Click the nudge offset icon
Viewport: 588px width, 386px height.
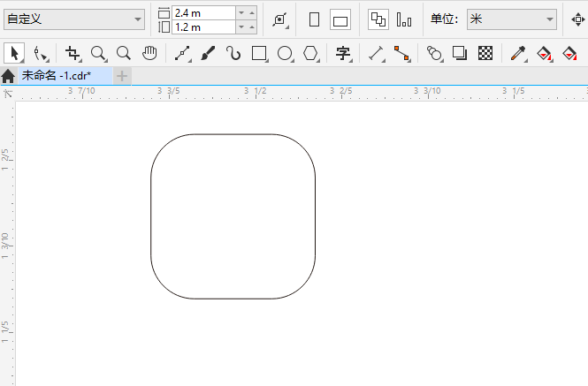(577, 19)
